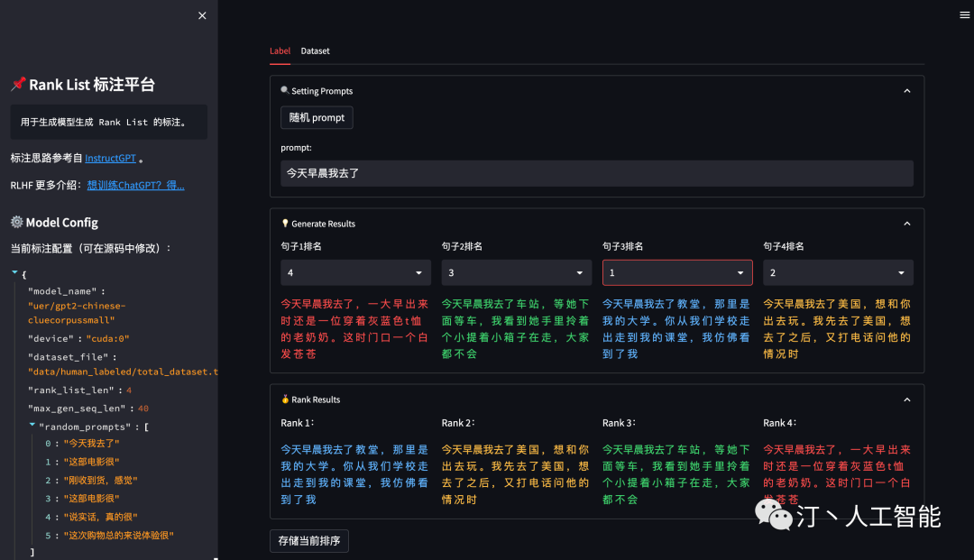Switch to the Dataset tab
This screenshot has height=560, width=974.
point(315,50)
